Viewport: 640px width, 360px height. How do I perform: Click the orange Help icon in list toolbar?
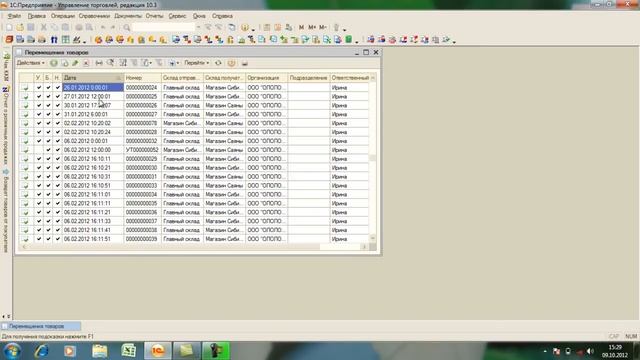tap(231, 63)
